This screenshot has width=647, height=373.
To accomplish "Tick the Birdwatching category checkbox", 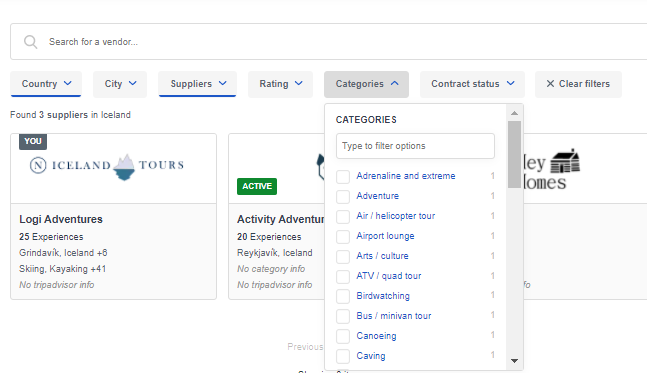I will 343,296.
